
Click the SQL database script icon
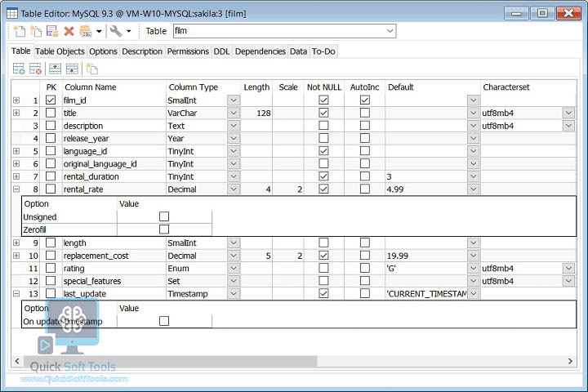86,31
